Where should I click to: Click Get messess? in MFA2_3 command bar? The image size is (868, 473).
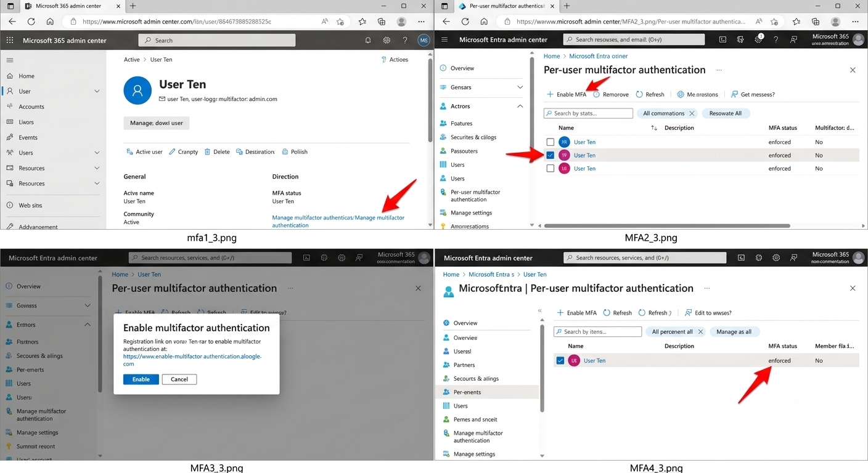(753, 94)
